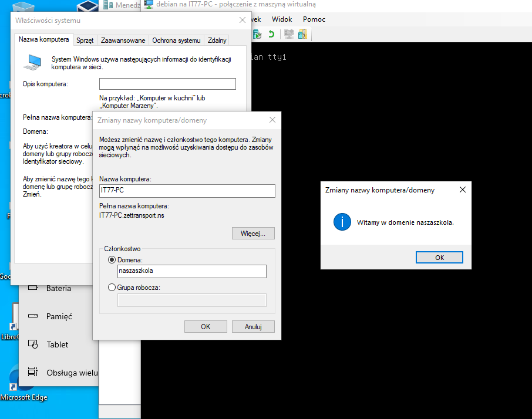Viewport: 532px width, 419px height.
Task: Click the Enhanced Session toolbar icon
Action: [288, 34]
